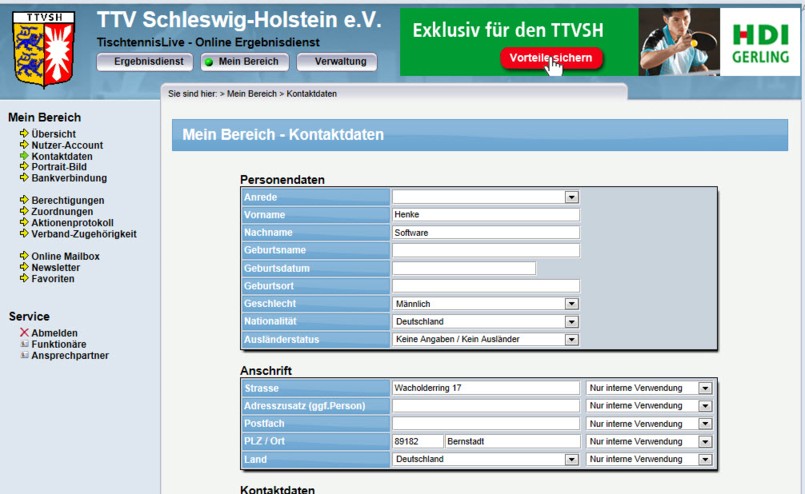Click the icon next to Ansprechpartner
The image size is (805, 494).
(x=24, y=355)
